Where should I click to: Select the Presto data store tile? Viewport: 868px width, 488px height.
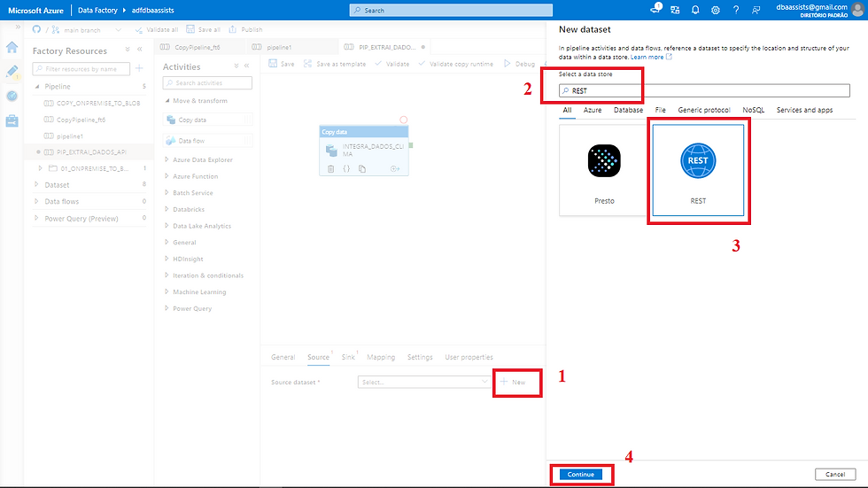click(604, 170)
